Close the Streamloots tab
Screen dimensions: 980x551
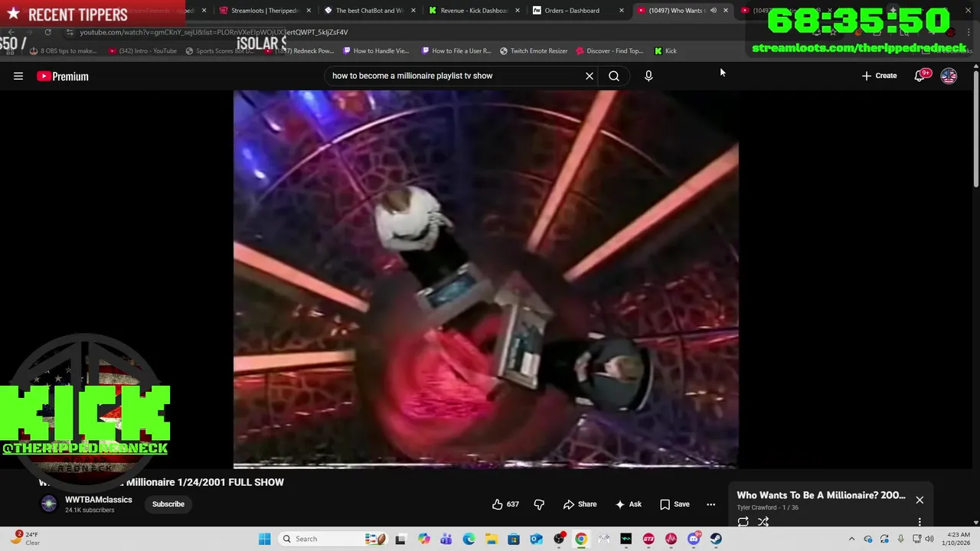point(309,11)
